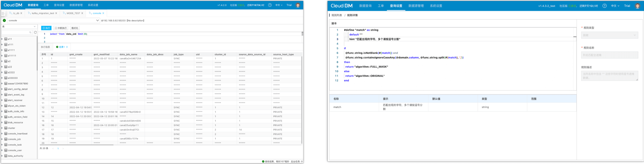Image resolution: width=644 pixels, height=164 pixels.
Task: Switch to the MODE_TEST tab
Action: click(73, 13)
